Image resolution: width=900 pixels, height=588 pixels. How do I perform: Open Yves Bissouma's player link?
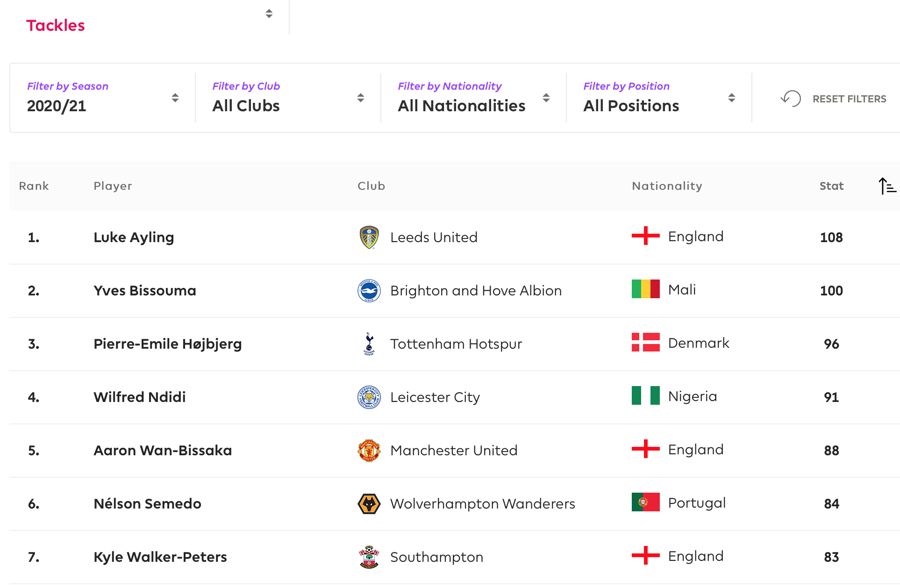(x=145, y=291)
